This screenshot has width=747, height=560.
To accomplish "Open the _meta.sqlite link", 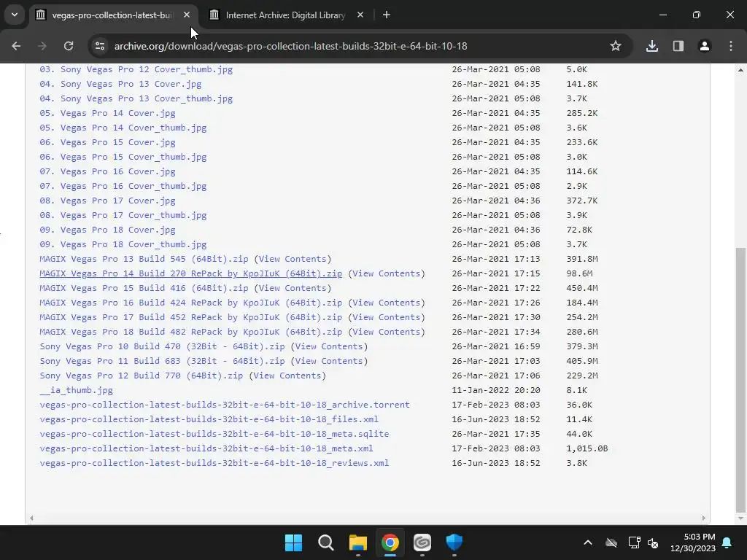I will pos(214,434).
